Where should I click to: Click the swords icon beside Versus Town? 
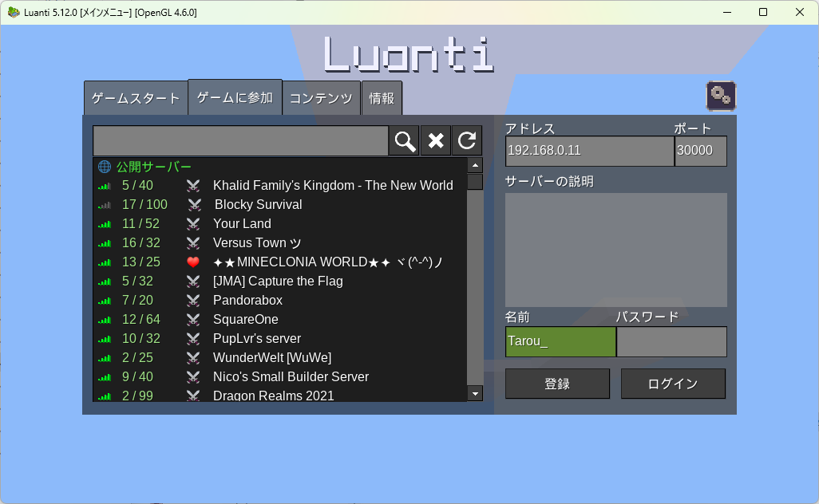[193, 243]
